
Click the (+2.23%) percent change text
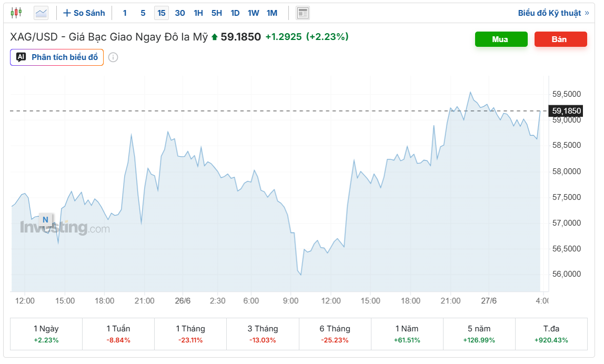coord(327,37)
